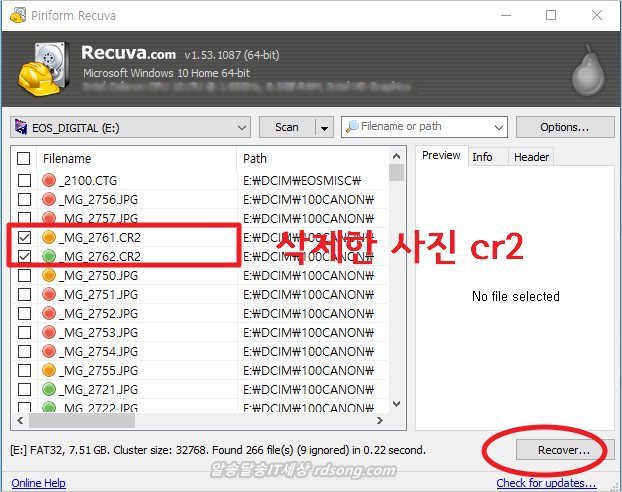This screenshot has height=492, width=622.
Task: Open the Scan button's dropdown arrow
Action: click(x=324, y=127)
